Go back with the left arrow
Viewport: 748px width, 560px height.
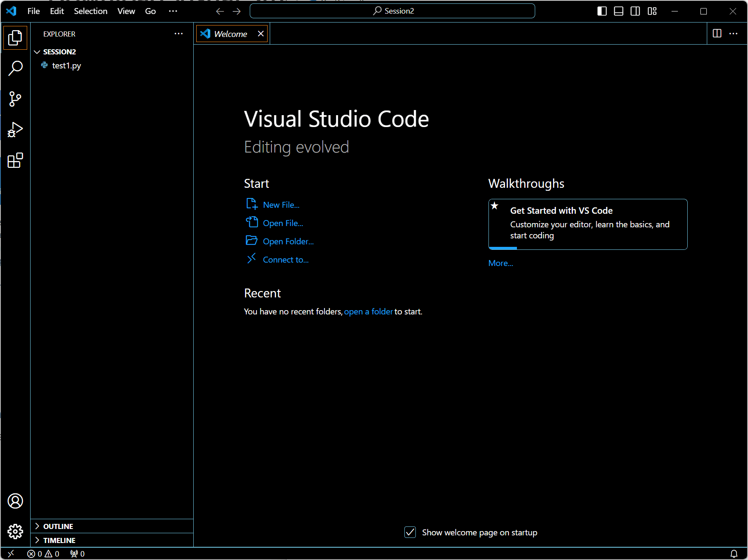click(x=220, y=11)
